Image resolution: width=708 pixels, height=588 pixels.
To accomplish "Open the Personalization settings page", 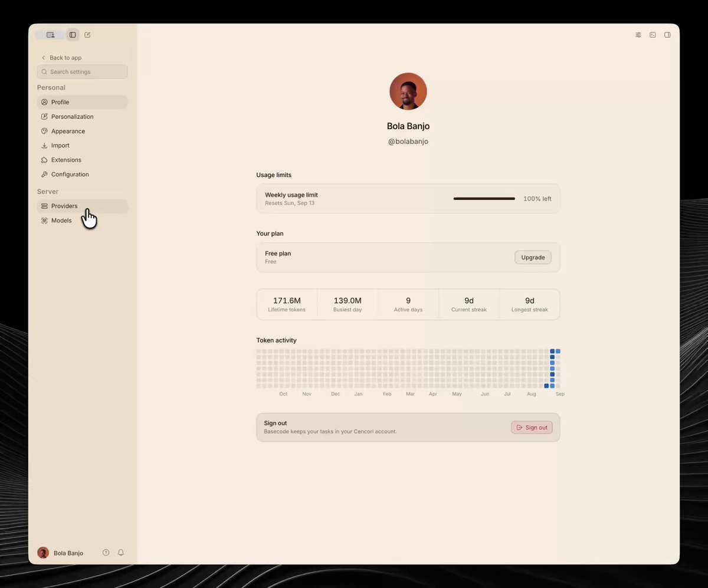I will [83, 117].
